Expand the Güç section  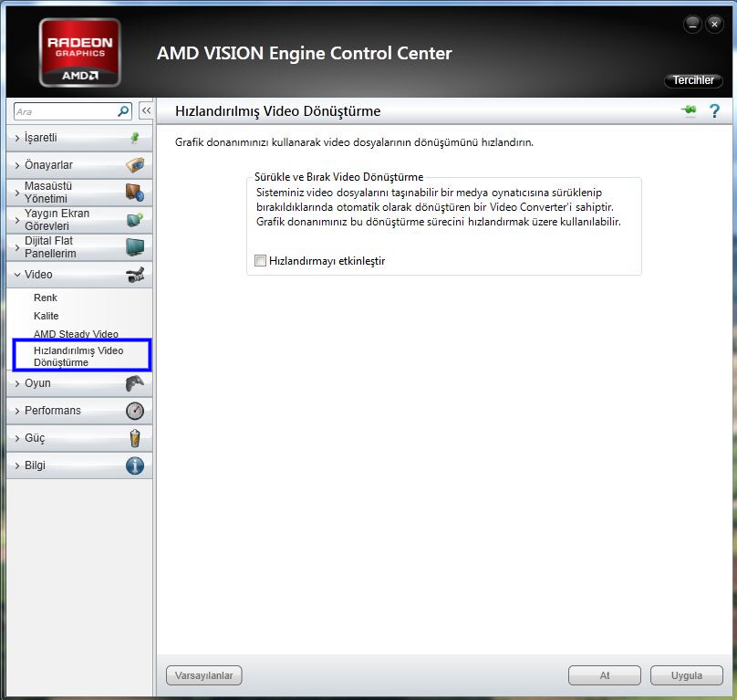click(x=79, y=438)
